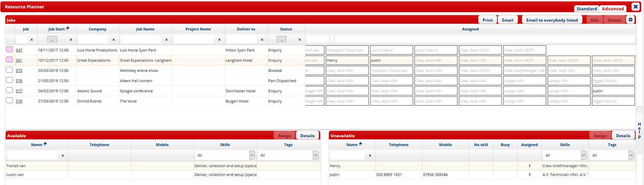Clear the Deliver to filter
The width and height of the screenshot is (644, 185).
coord(262,39)
